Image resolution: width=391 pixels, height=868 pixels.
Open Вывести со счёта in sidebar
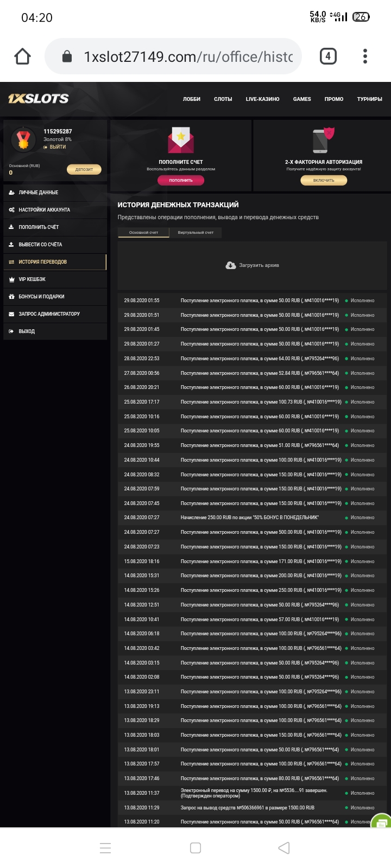click(40, 245)
